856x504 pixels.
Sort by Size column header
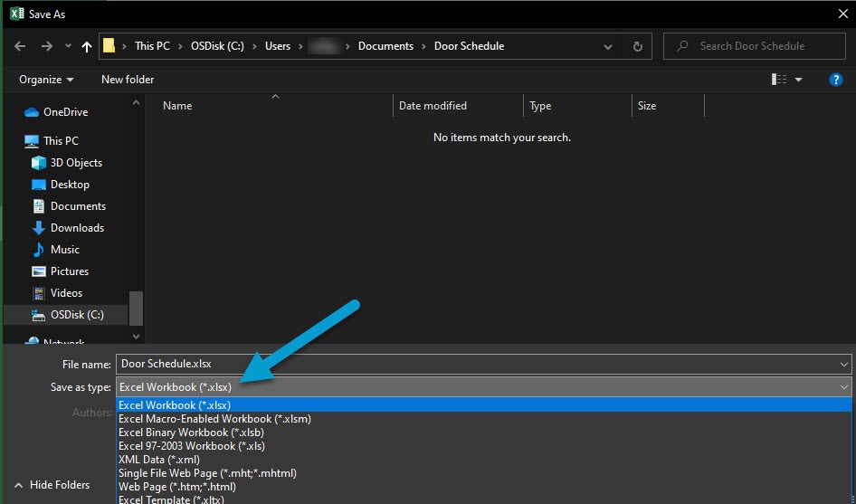click(x=646, y=106)
